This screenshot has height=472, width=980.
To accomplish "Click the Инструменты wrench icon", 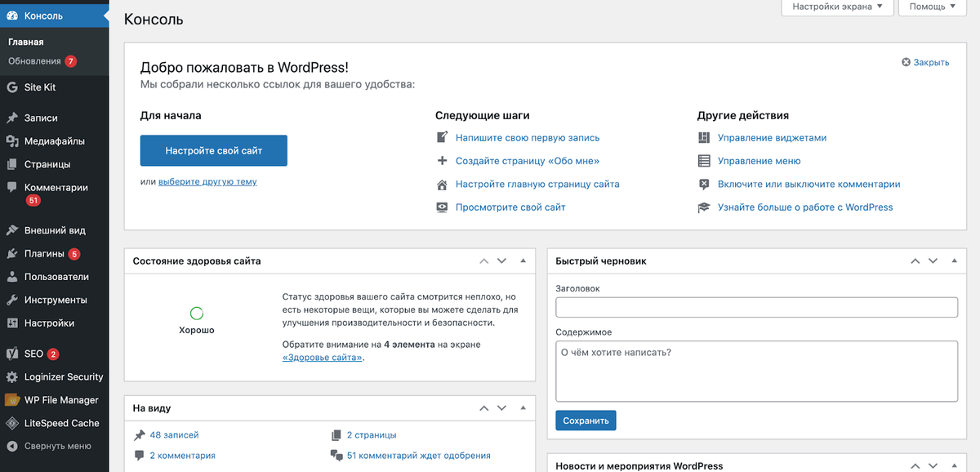I will click(12, 300).
